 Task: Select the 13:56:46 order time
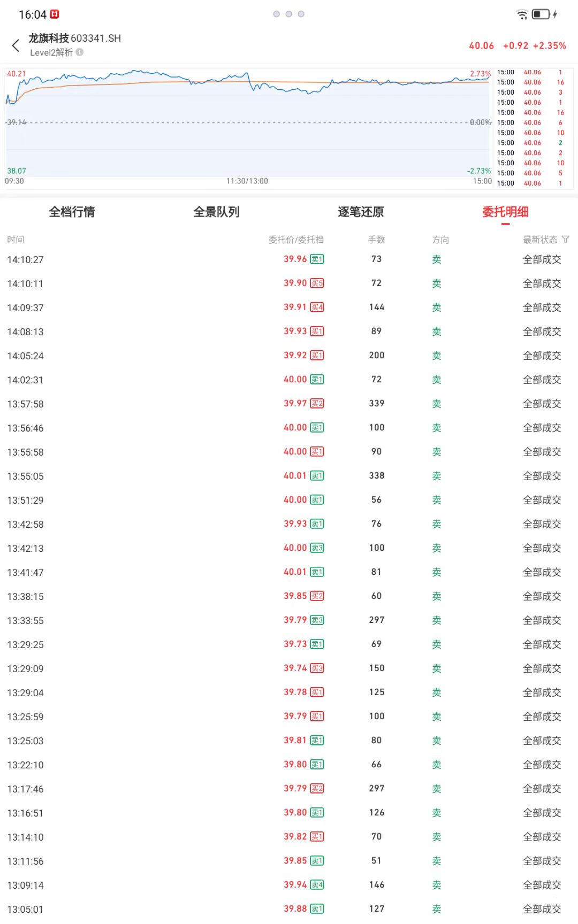click(x=25, y=428)
